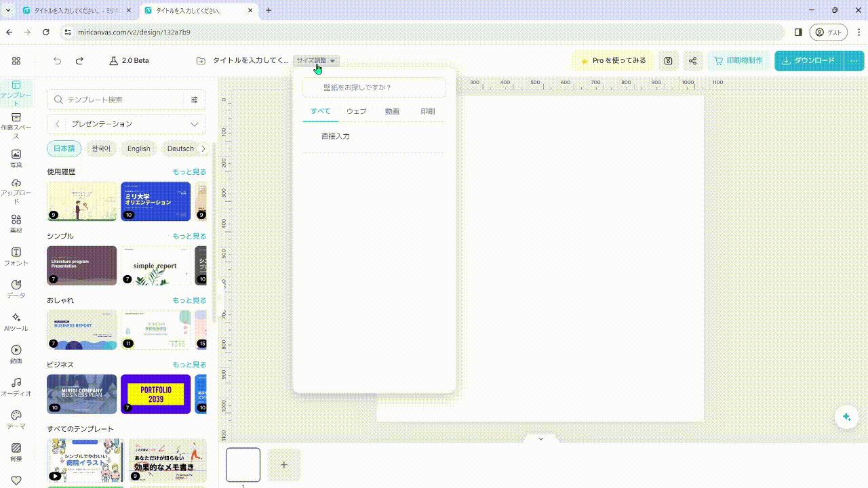Collapse the bottom page panel chevron
868x488 pixels.
pyautogui.click(x=540, y=439)
